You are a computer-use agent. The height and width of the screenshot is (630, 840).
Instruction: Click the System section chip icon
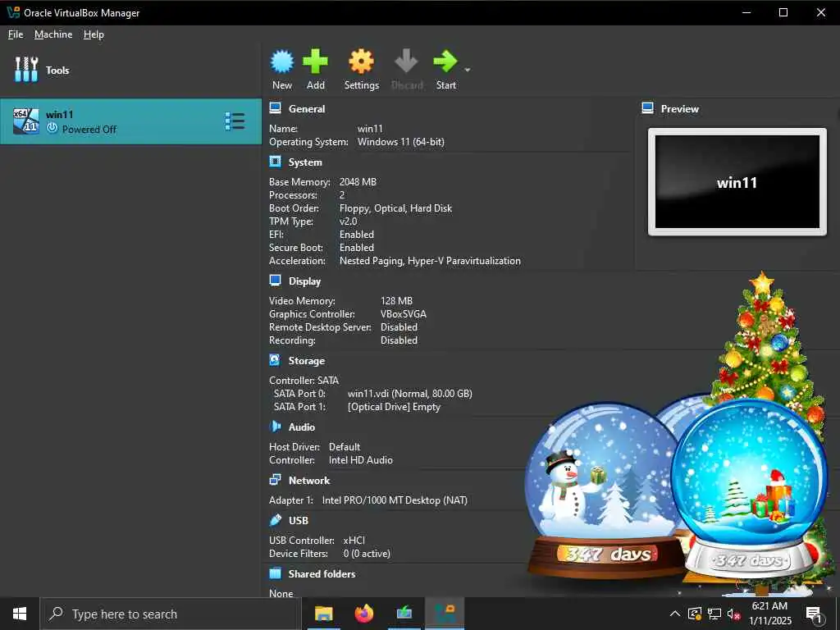[x=276, y=162]
